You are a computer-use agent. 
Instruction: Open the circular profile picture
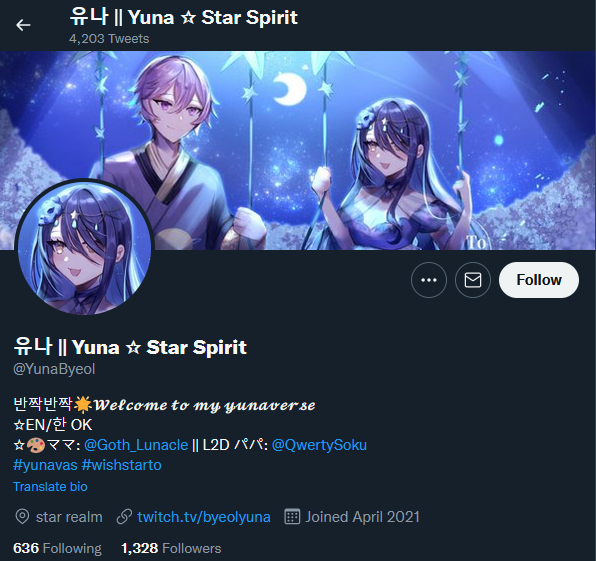pyautogui.click(x=85, y=248)
